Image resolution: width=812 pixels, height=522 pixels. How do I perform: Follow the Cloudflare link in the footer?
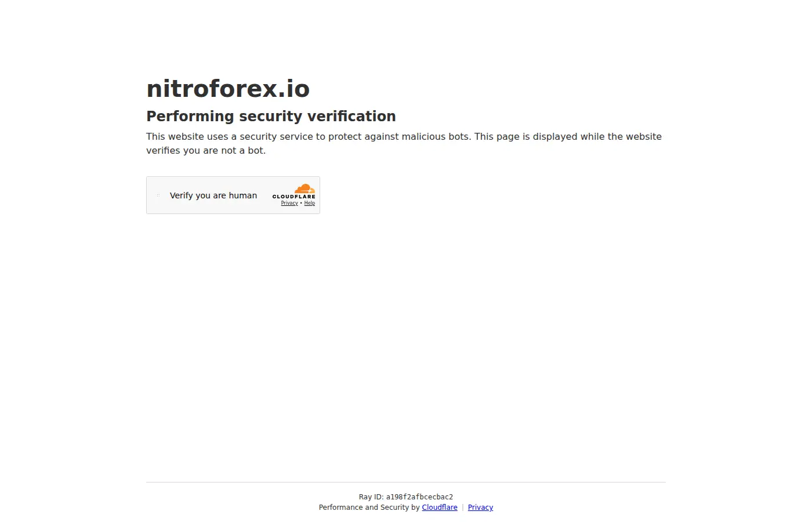click(x=440, y=507)
